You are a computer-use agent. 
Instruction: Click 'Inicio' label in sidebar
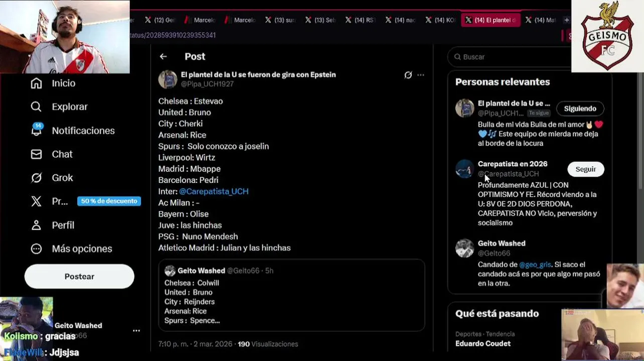pos(64,83)
